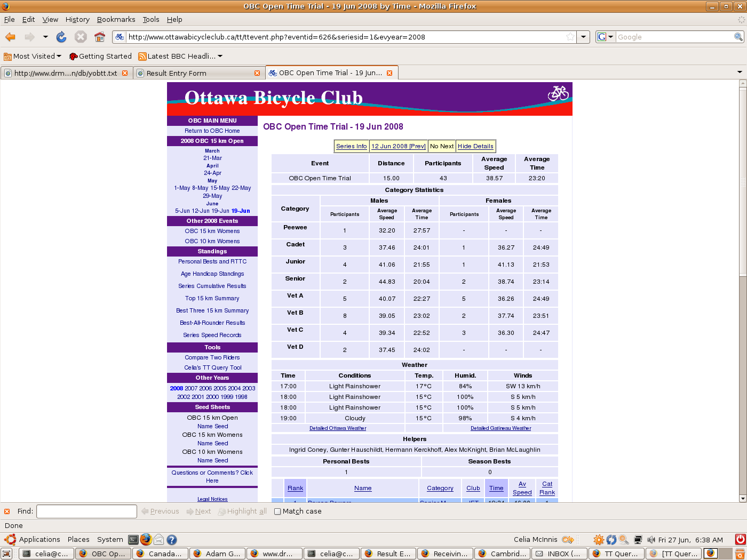
Task: Open the Compare Two Riders link
Action: pos(212,357)
